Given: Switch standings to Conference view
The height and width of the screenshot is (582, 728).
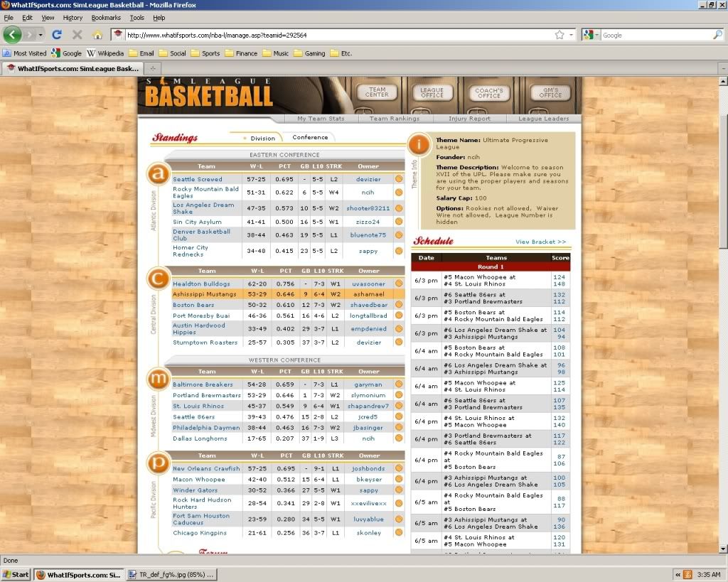Looking at the screenshot, I should pyautogui.click(x=310, y=137).
